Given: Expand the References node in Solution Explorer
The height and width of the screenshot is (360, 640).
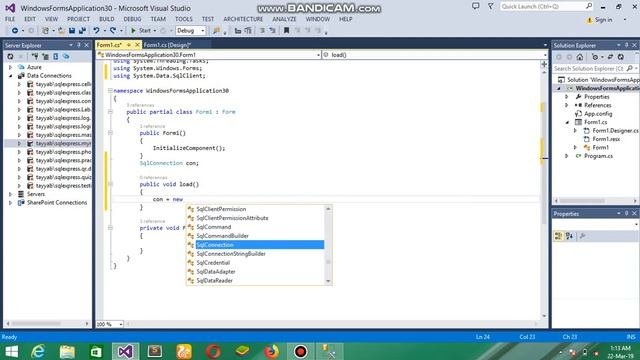Looking at the screenshot, I should coord(567,105).
